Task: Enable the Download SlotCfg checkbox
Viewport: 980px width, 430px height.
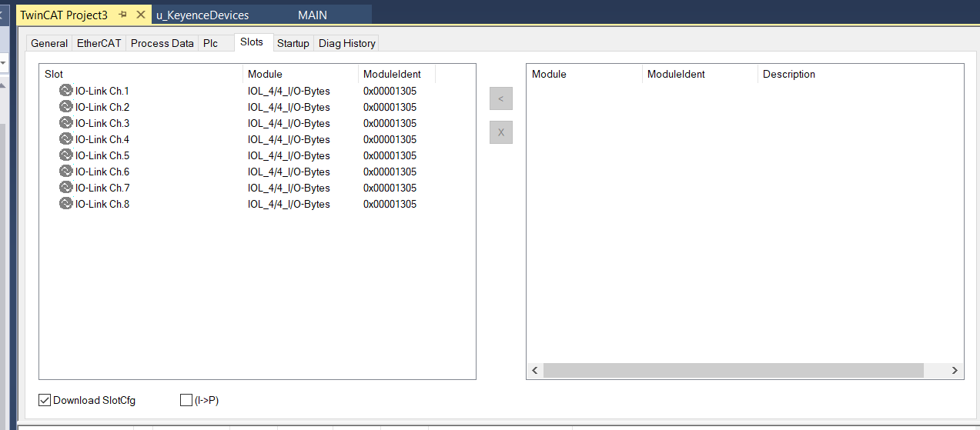Action: 45,400
